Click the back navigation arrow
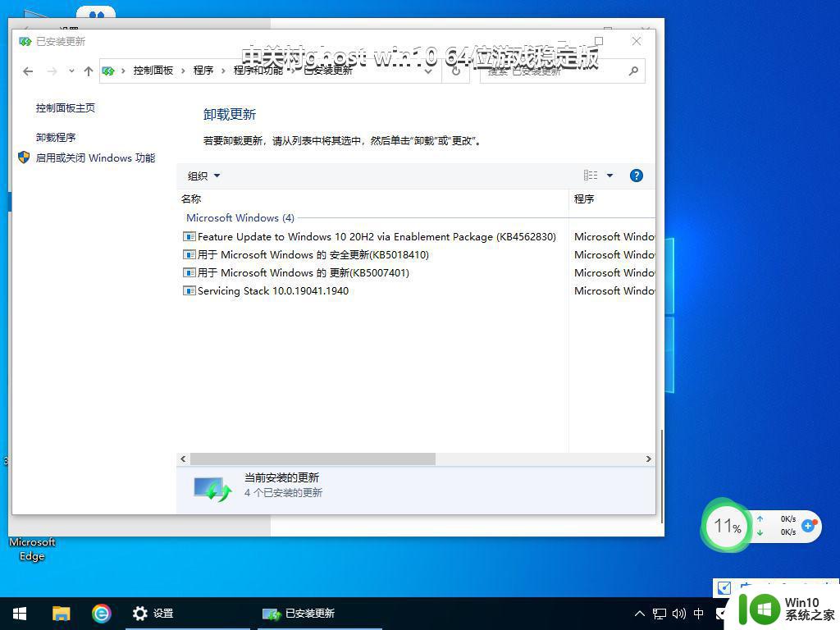Image resolution: width=840 pixels, height=630 pixels. point(28,71)
